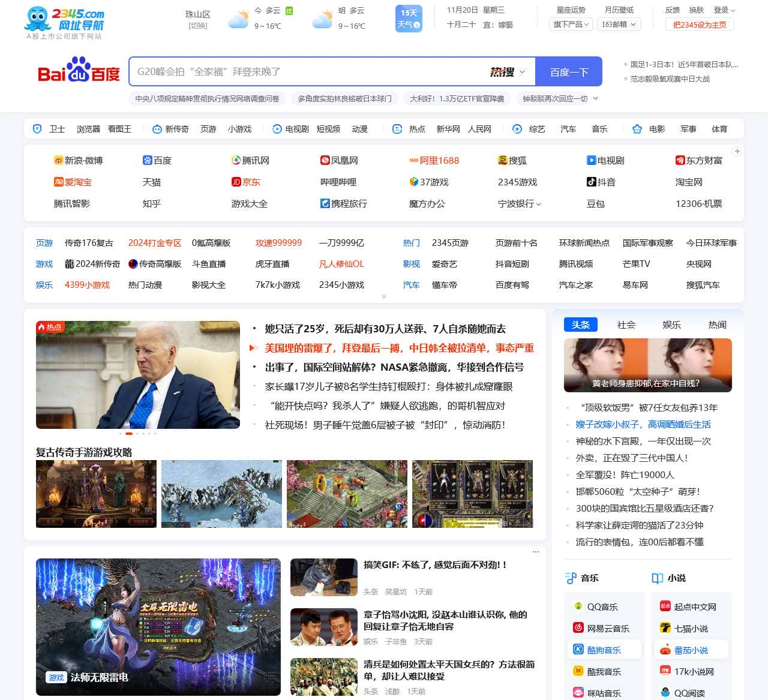Click the 37游戏 cube icon
768x700 pixels.
(x=414, y=182)
